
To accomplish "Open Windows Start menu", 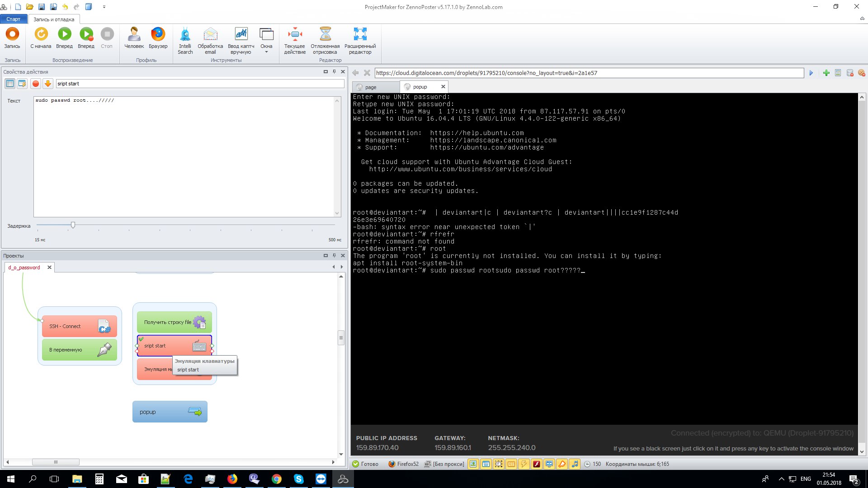I will coord(11,479).
